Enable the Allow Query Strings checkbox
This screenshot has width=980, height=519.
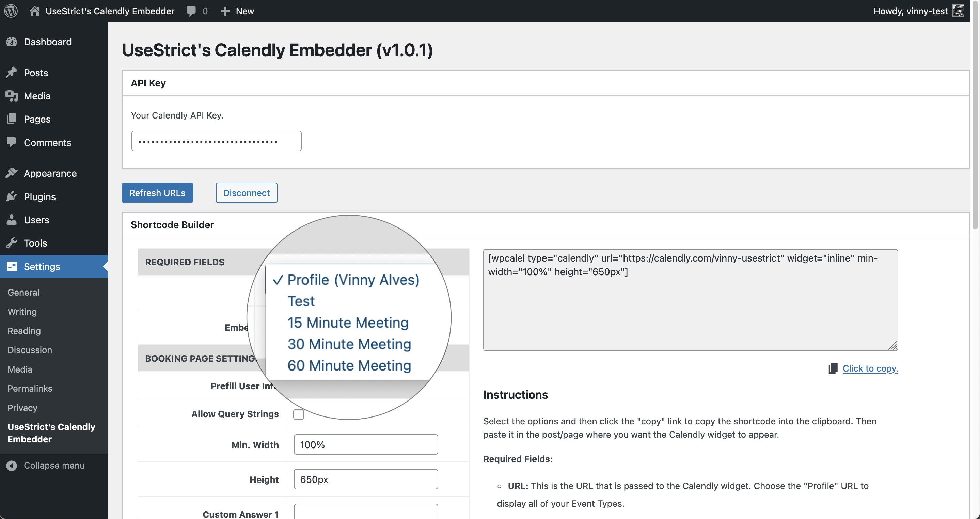click(x=299, y=414)
